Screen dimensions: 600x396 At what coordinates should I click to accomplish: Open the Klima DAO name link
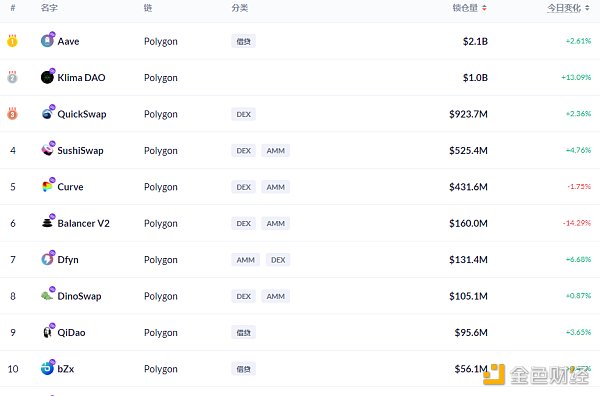pyautogui.click(x=81, y=77)
